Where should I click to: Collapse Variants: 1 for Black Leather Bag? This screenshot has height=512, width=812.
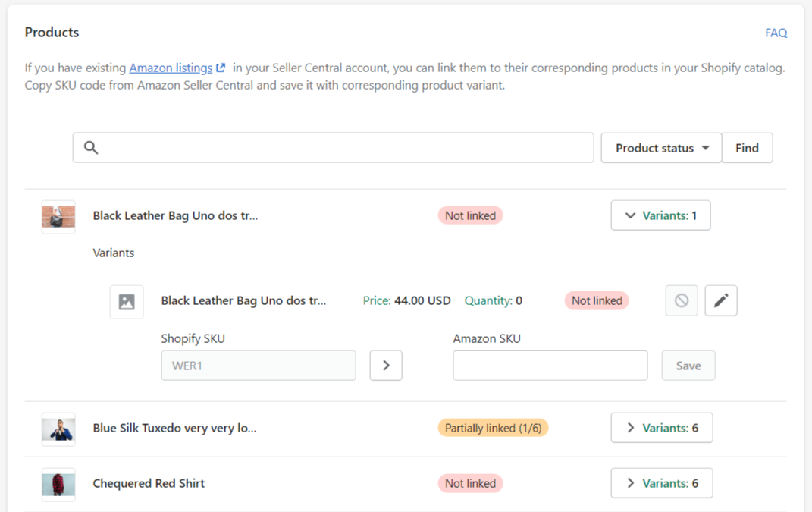[661, 215]
